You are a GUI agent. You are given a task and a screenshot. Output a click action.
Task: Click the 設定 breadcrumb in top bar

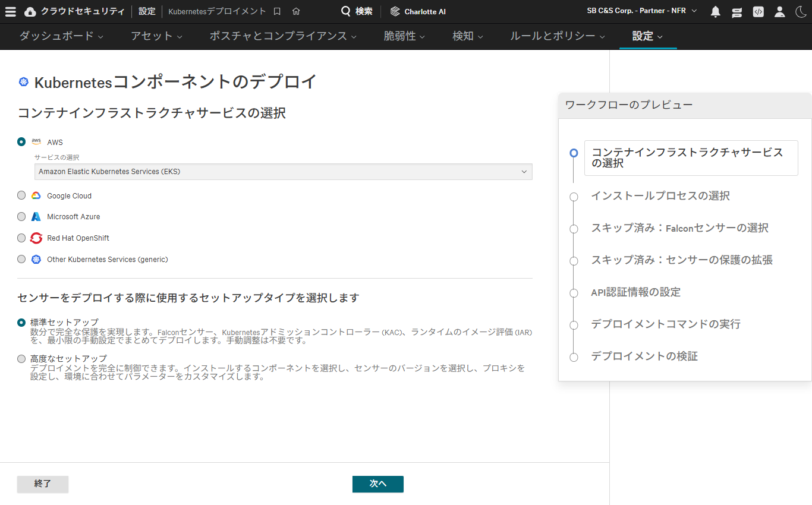click(x=147, y=11)
